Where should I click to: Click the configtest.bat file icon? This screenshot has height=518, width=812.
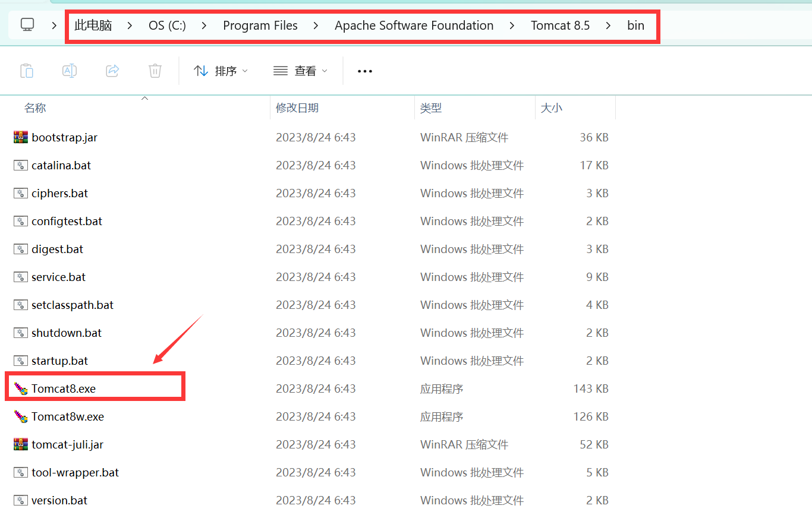21,221
